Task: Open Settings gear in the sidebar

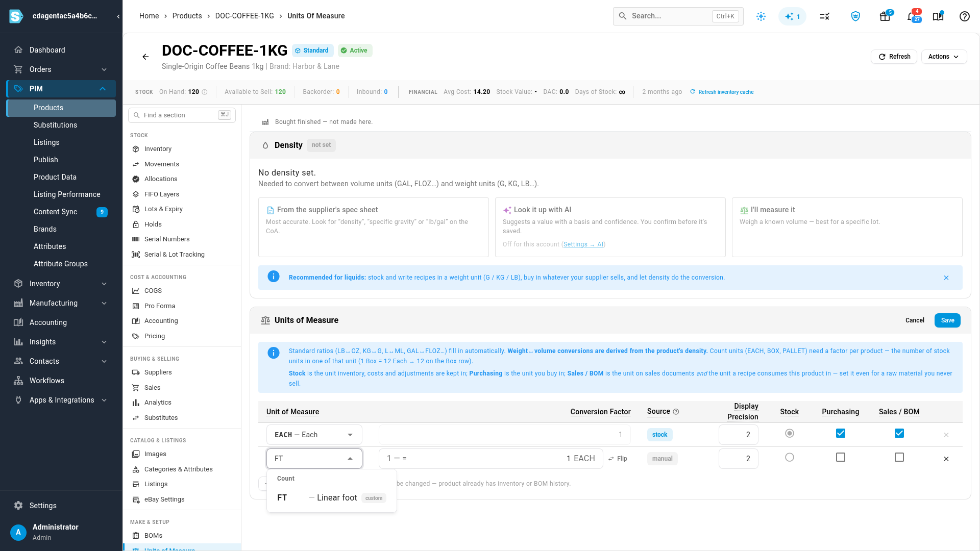Action: click(x=18, y=505)
